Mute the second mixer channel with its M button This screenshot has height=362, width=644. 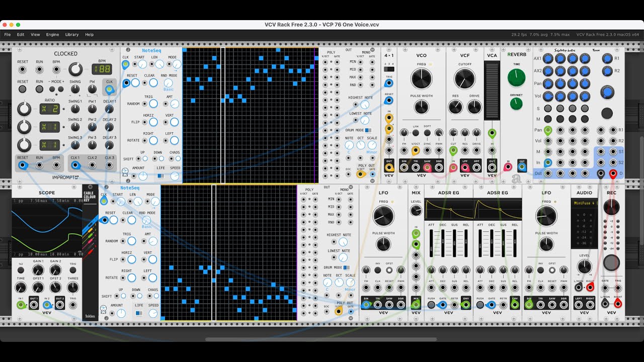click(x=560, y=119)
